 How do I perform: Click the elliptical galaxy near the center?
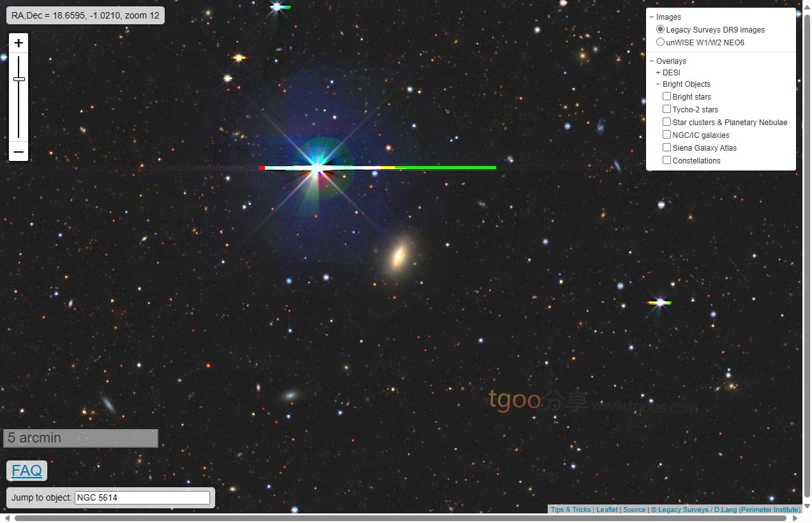click(x=399, y=255)
